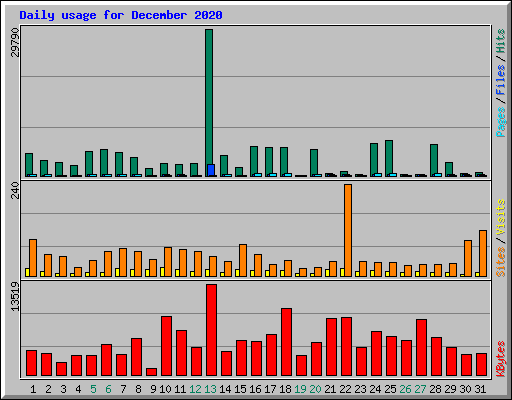
Task: Click the red KBytes bar for day 27
Action: pyautogui.click(x=421, y=347)
